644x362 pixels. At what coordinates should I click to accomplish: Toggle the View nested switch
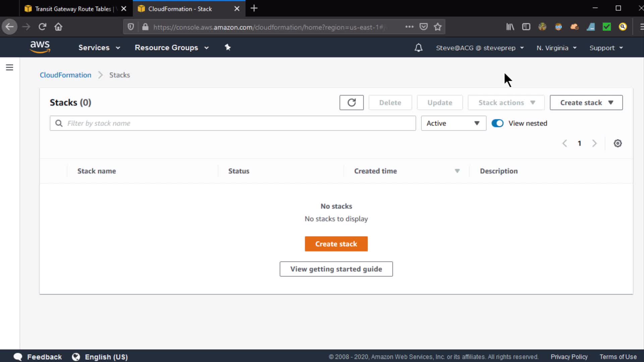(x=497, y=123)
